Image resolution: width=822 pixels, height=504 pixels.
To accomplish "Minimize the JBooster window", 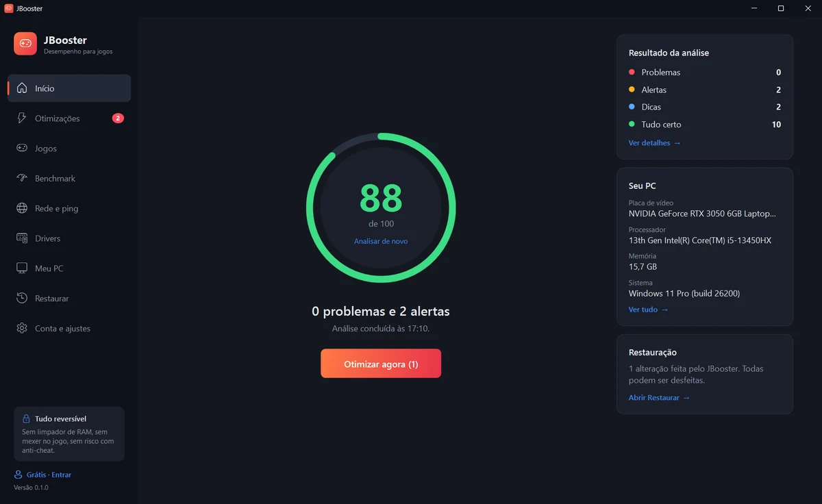I will [754, 8].
